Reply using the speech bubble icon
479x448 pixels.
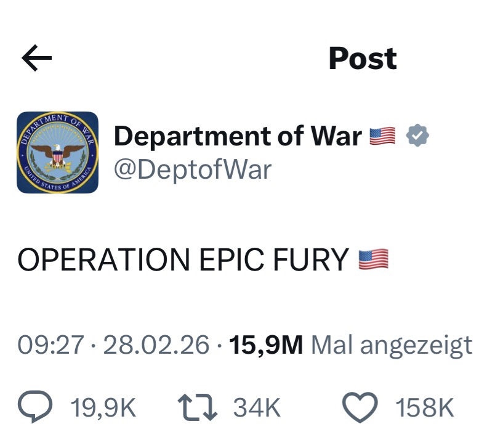[35, 407]
